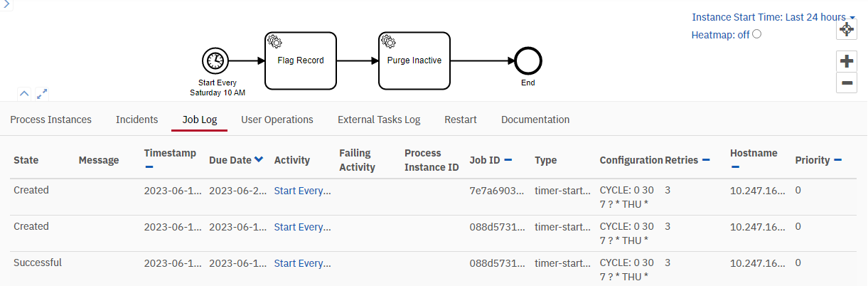Screen dimensions: 868x286
Task: Click the Successful state cell
Action: pos(38,263)
